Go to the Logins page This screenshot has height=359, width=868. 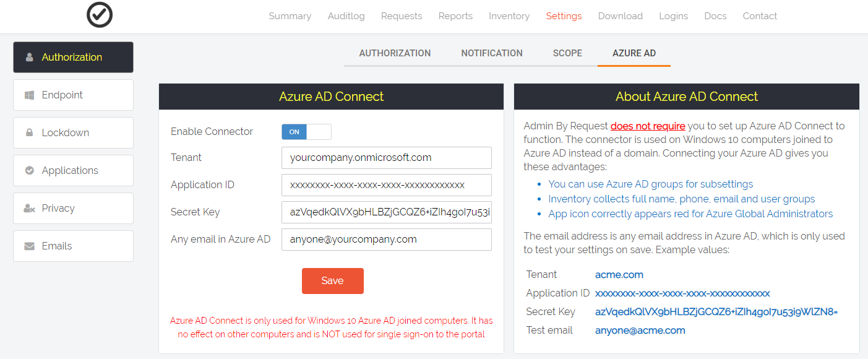(x=674, y=16)
